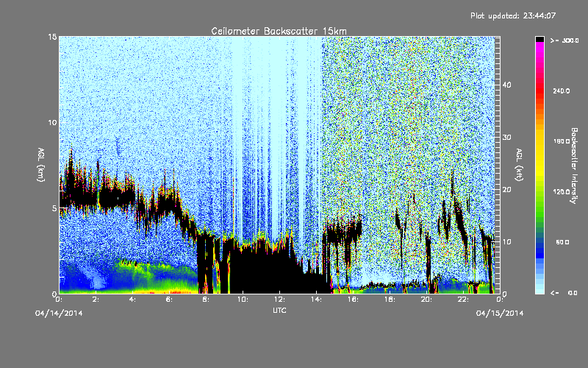Viewport: 588px width, 368px height.
Task: Click the "Backscatter Intensity" colorbar label
Action: (573, 166)
